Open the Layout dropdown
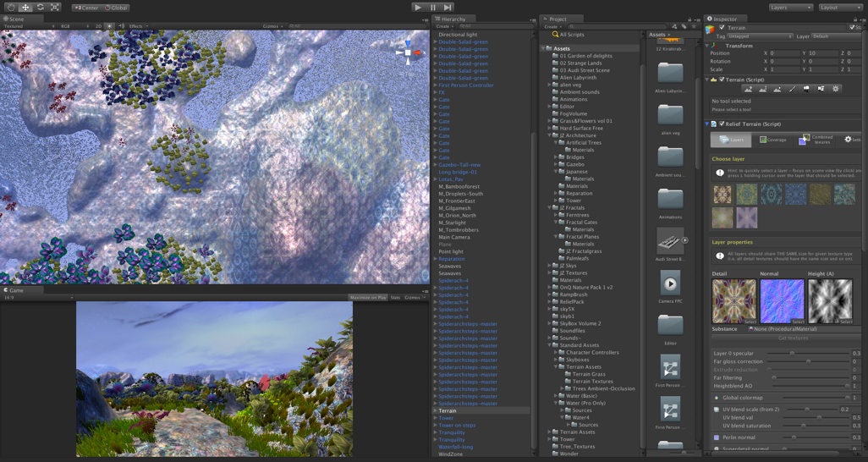 [x=840, y=7]
